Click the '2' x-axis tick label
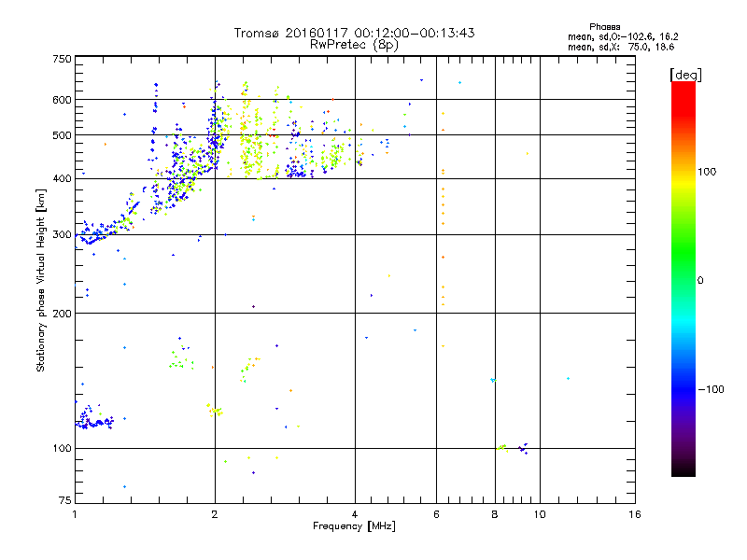Viewport: 747px width, 560px height. tap(215, 514)
